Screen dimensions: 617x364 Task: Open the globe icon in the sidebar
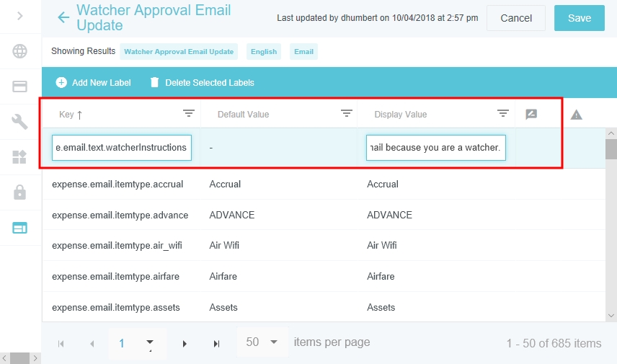point(19,51)
